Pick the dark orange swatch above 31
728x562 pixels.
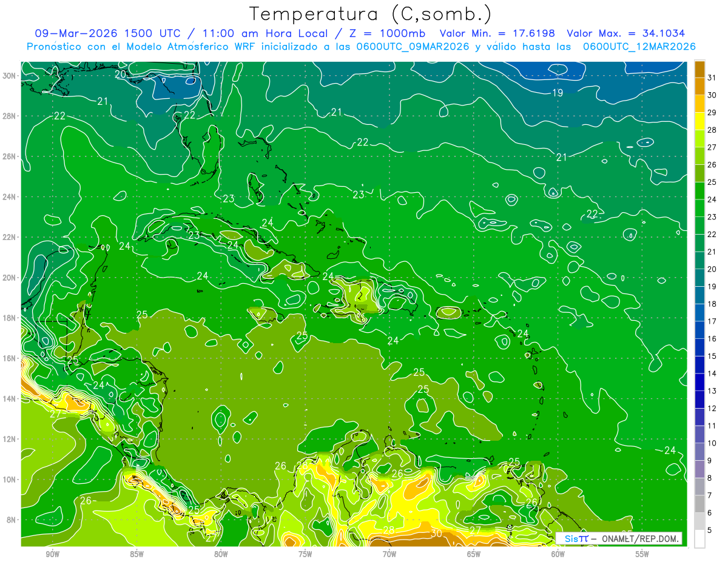[699, 69]
